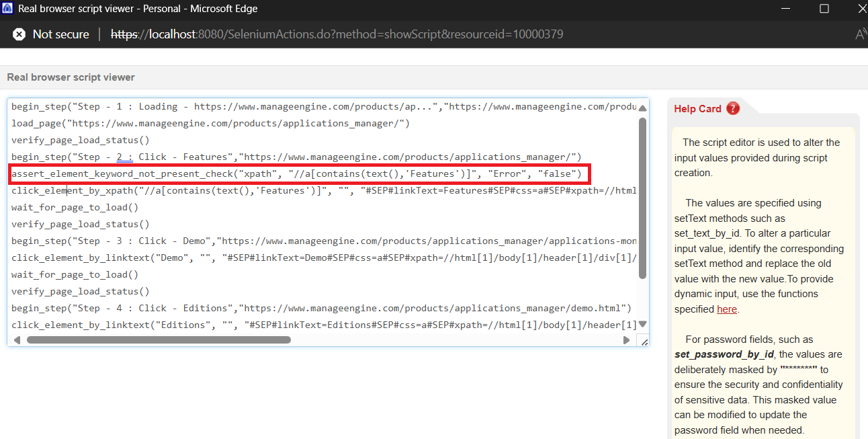This screenshot has height=439, width=868.
Task: Click the 'Step - 4 : Click - Editions' line
Action: click(322, 309)
